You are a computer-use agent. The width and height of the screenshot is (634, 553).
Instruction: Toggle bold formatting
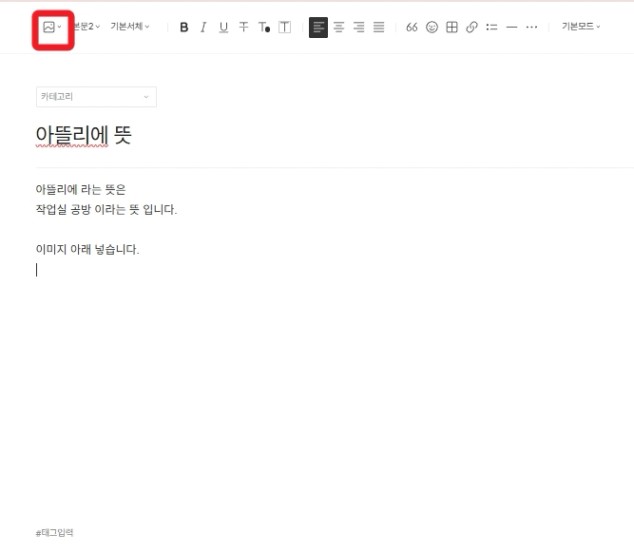184,27
